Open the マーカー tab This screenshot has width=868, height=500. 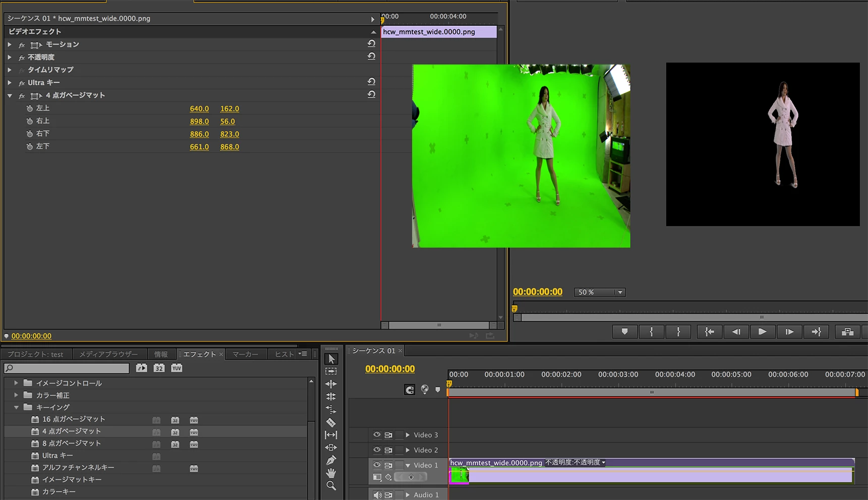click(246, 354)
